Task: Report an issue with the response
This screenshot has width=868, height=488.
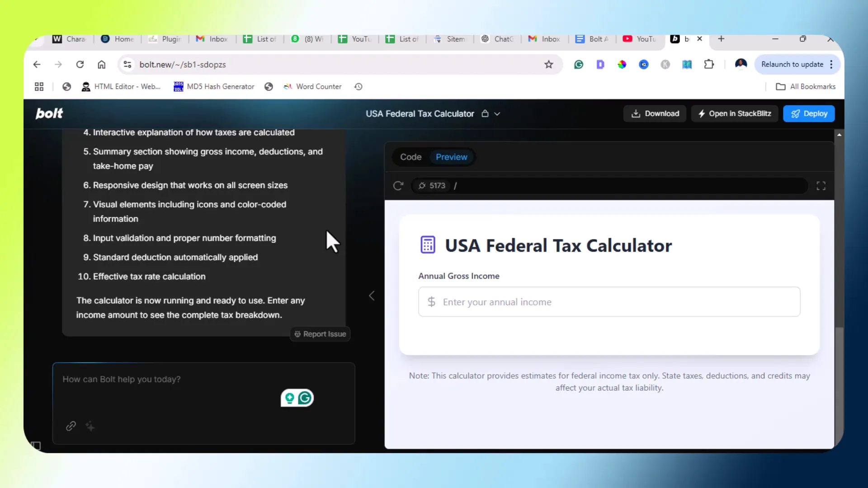Action: coord(320,334)
